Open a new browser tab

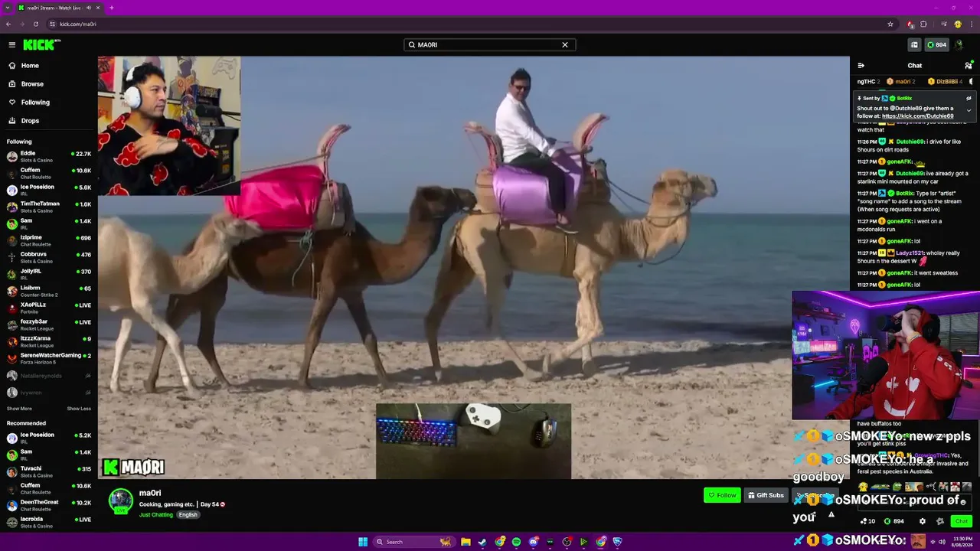tap(111, 8)
